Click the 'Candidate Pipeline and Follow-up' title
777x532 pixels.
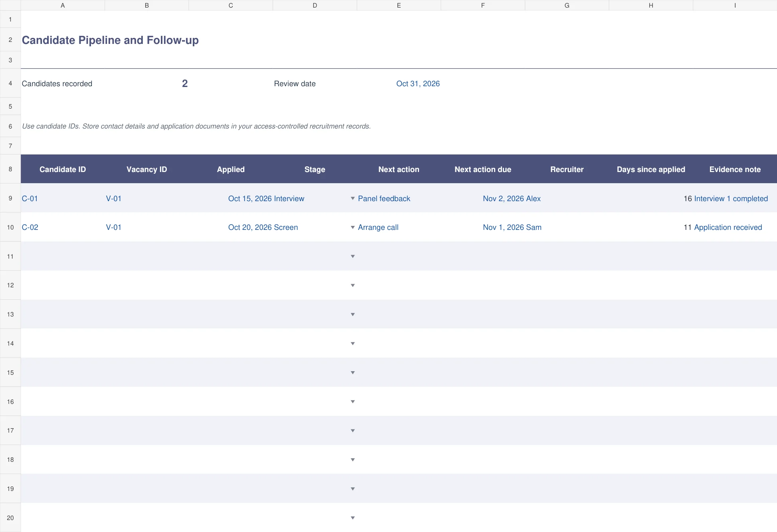(110, 40)
